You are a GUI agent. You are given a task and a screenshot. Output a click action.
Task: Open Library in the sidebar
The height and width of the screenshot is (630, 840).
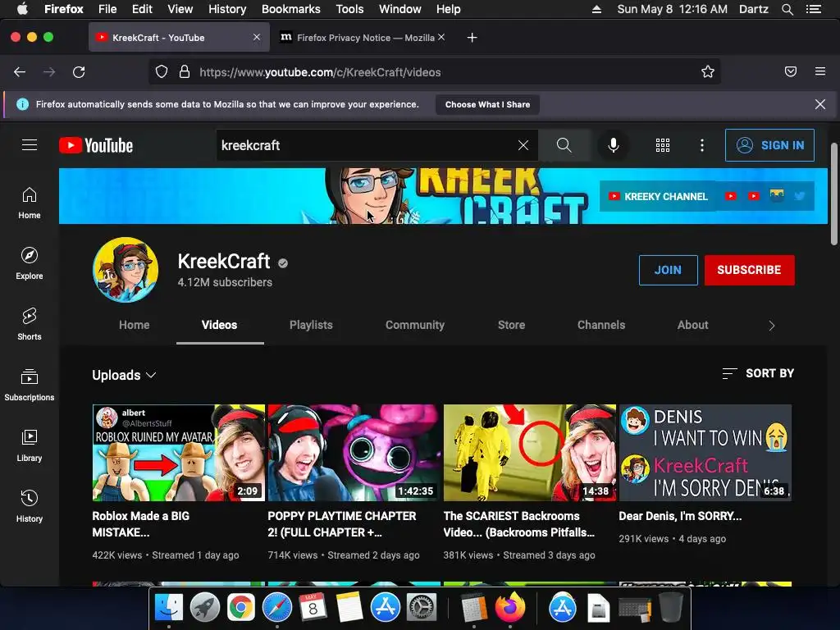coord(30,445)
